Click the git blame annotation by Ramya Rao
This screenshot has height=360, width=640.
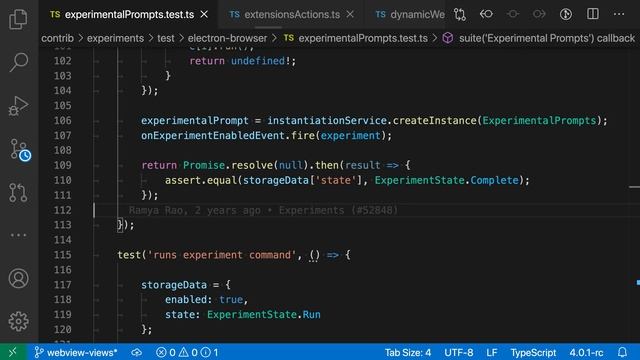tap(263, 210)
